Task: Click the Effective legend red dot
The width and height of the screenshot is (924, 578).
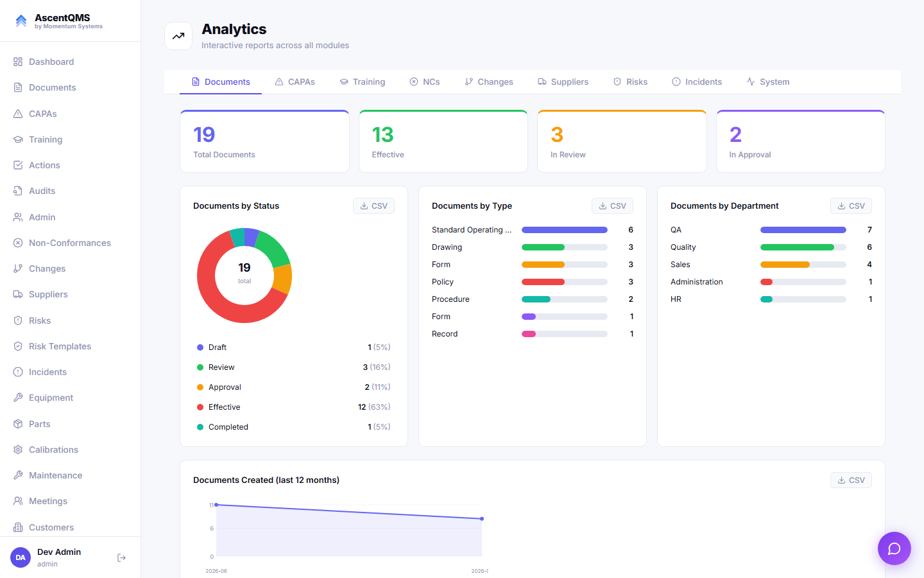Action: [x=200, y=407]
